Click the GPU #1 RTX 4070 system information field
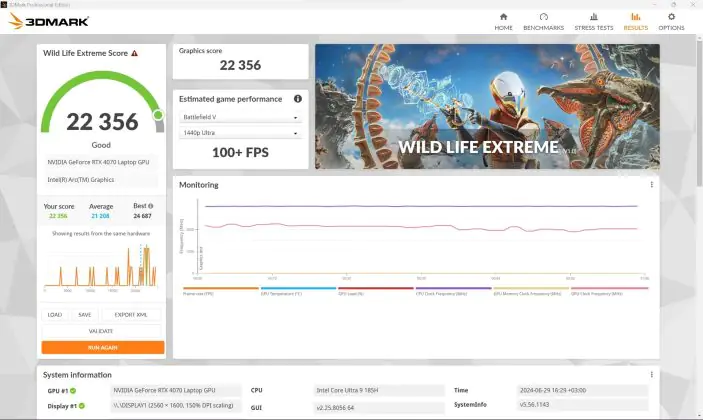This screenshot has height=420, width=703. 176,390
